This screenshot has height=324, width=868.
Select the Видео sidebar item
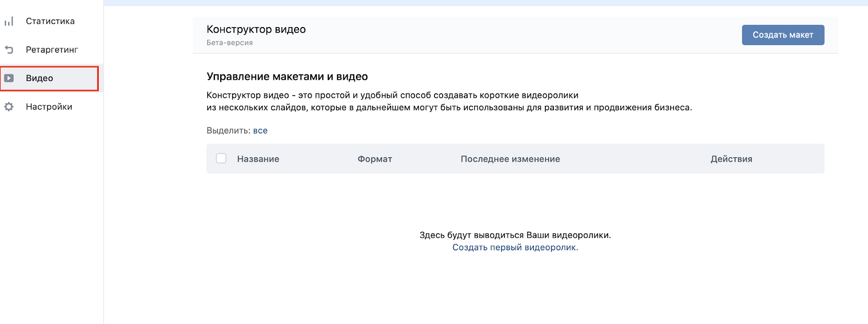click(49, 78)
